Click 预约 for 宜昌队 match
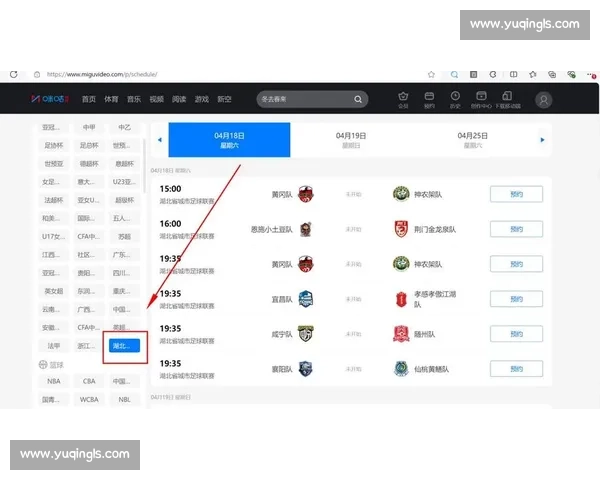This screenshot has width=600, height=480. point(516,299)
